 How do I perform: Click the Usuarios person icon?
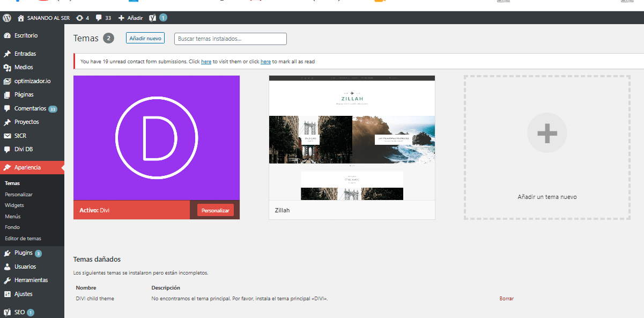click(x=7, y=267)
